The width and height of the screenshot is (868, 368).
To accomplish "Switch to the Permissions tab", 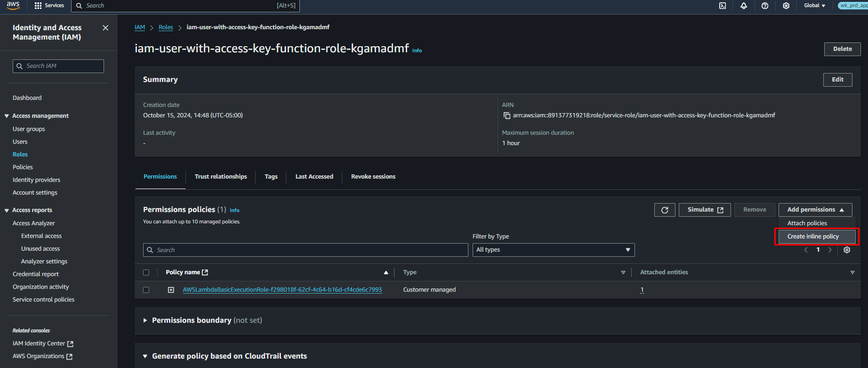I will point(160,177).
